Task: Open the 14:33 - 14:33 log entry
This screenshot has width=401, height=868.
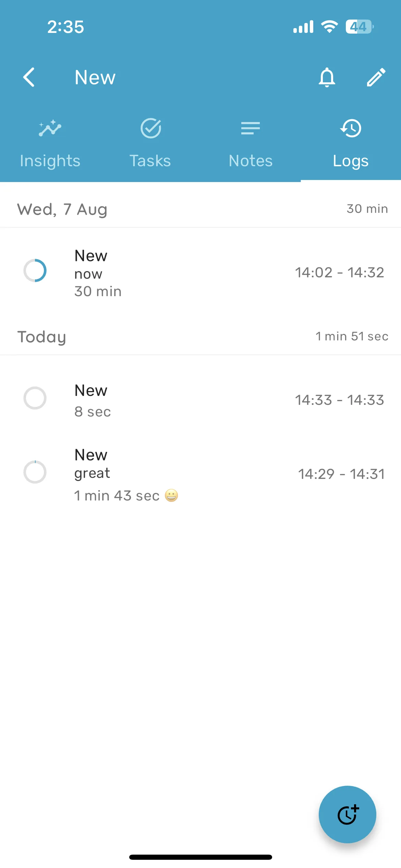Action: [x=200, y=400]
